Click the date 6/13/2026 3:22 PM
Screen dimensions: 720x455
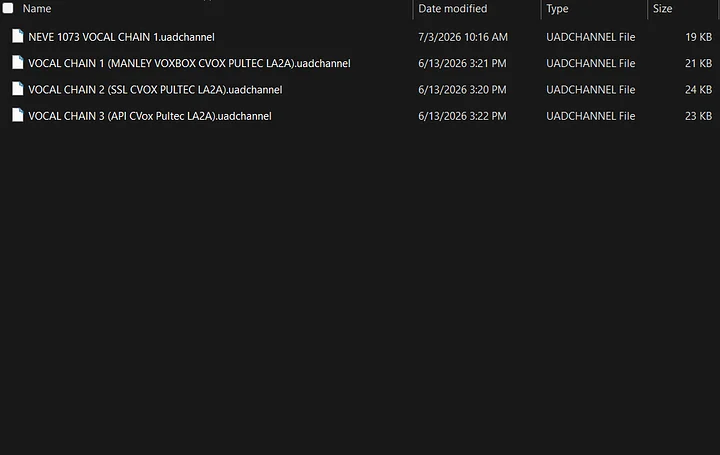pyautogui.click(x=462, y=116)
